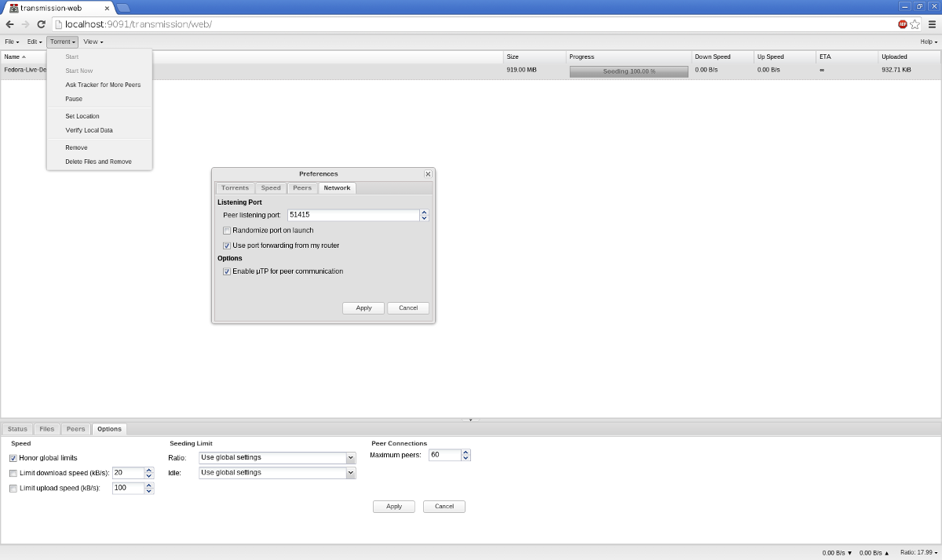Click the download speed limit field

(128, 473)
